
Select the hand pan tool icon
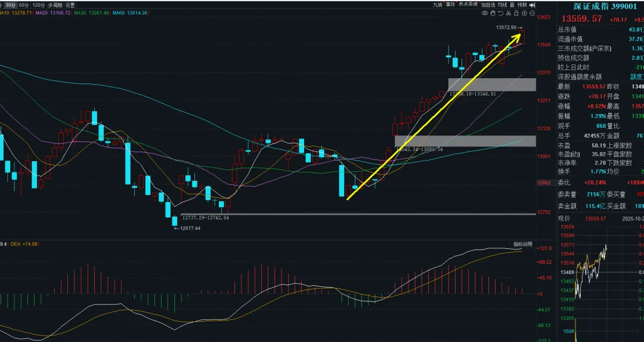point(493,13)
